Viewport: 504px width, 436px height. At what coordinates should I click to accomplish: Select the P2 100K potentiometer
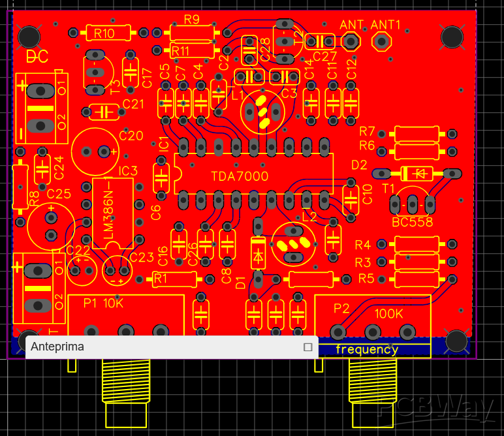pos(373,317)
